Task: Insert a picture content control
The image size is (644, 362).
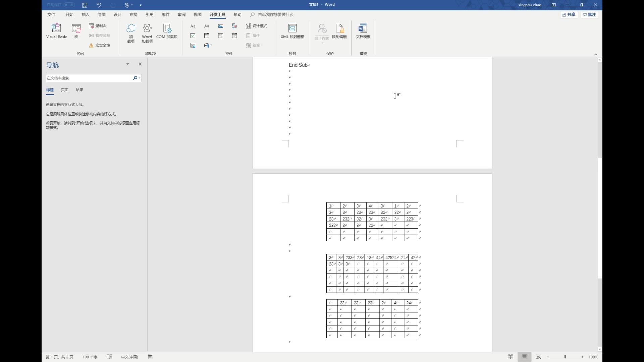Action: (220, 26)
